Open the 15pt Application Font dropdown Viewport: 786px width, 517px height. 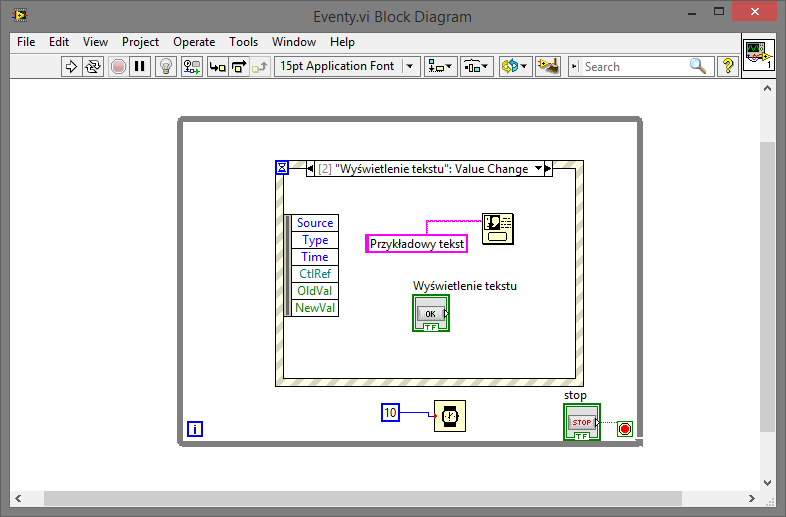347,67
